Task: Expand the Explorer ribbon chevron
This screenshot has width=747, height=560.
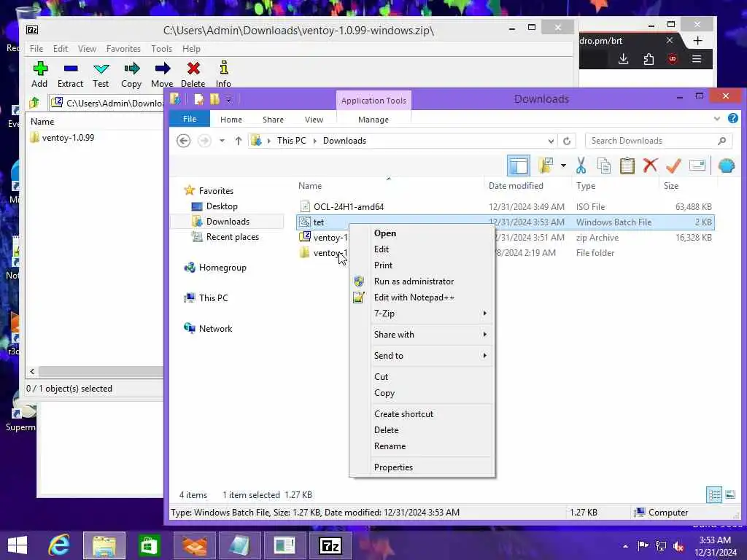Action: [717, 119]
